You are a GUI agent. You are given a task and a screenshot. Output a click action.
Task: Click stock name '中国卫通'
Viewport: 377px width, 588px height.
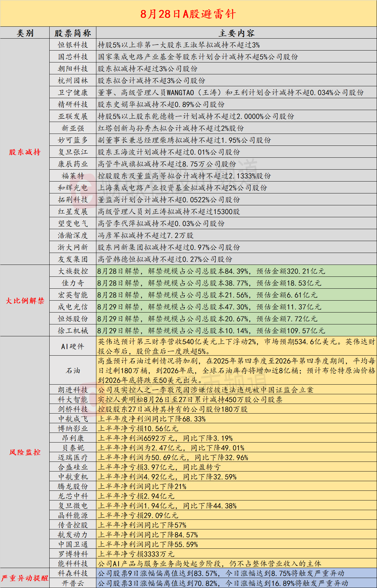(x=73, y=544)
